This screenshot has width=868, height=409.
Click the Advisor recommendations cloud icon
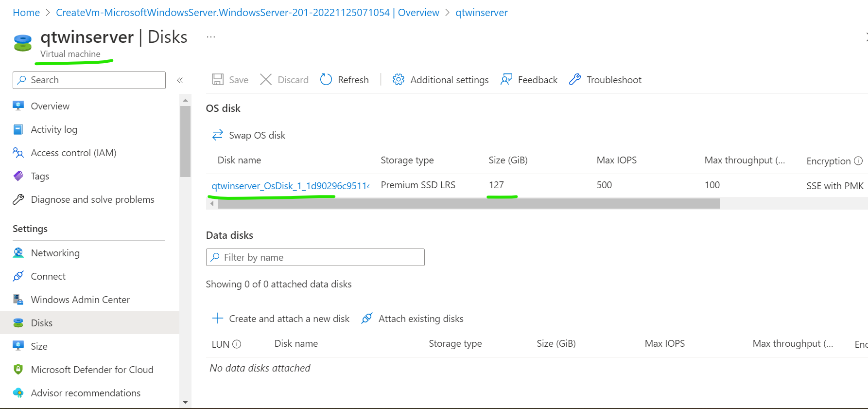click(x=18, y=393)
